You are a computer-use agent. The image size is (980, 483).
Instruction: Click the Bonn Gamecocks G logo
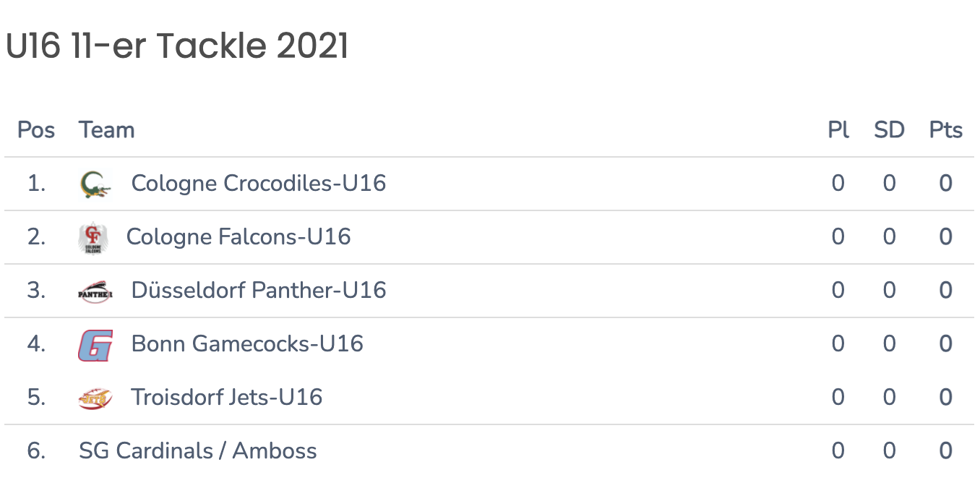tap(95, 345)
